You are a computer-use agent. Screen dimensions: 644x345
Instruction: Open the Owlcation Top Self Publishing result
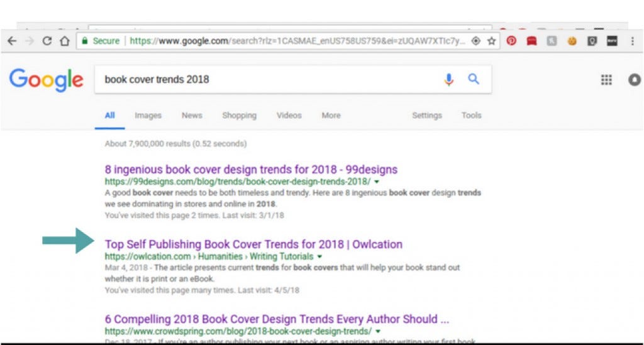tap(253, 244)
